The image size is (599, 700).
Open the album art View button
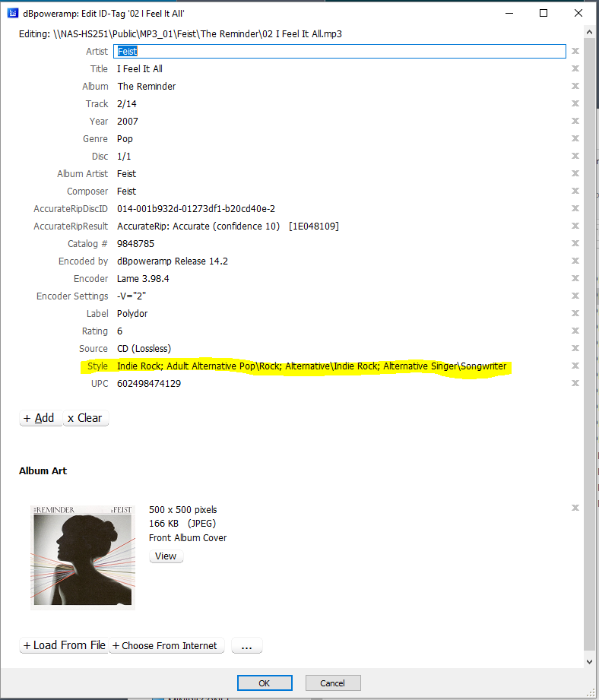166,556
